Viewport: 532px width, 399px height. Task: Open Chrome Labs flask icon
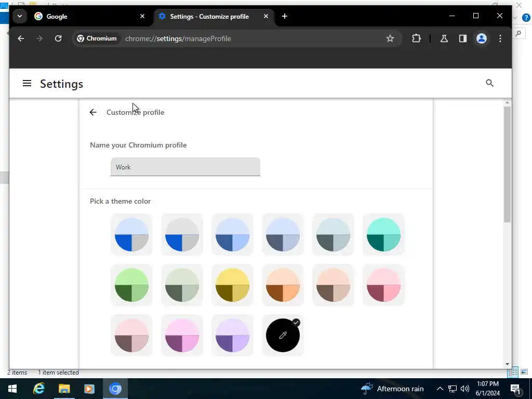click(x=444, y=38)
